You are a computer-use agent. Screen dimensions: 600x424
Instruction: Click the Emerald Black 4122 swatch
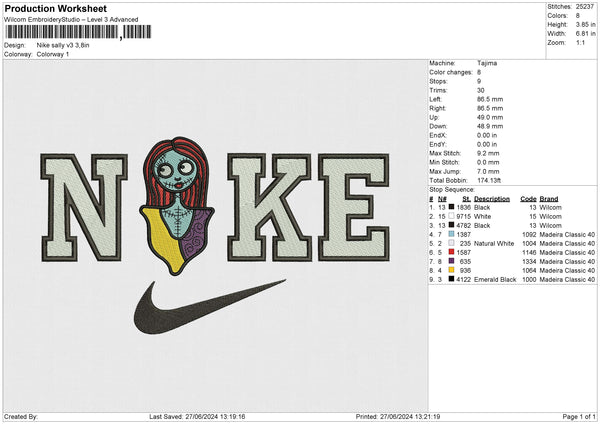pos(452,279)
